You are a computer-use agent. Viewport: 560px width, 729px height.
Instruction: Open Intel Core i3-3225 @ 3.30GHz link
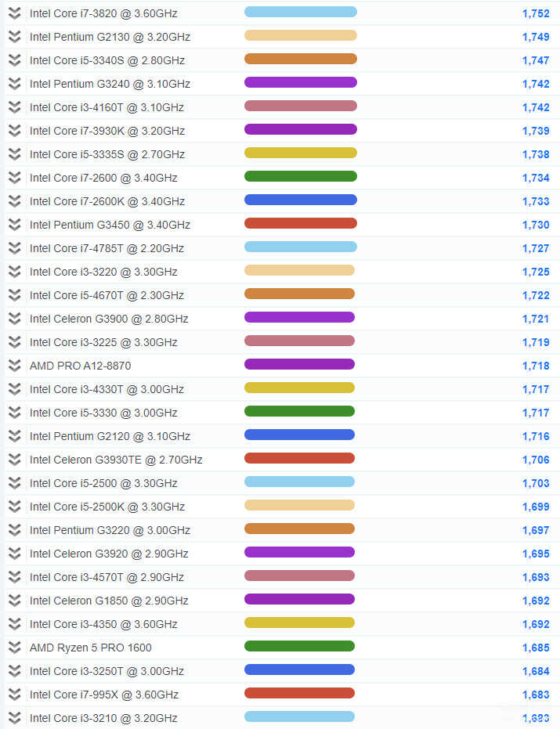point(103,342)
